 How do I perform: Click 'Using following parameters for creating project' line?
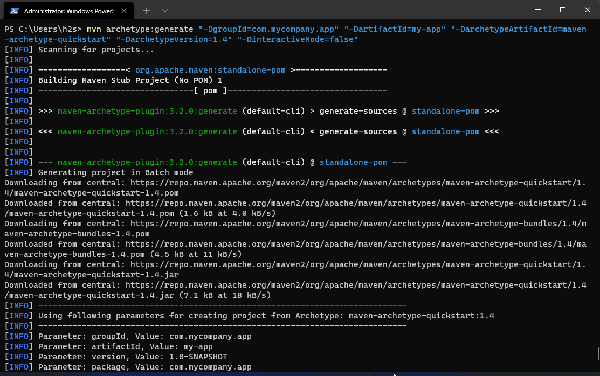(x=266, y=316)
